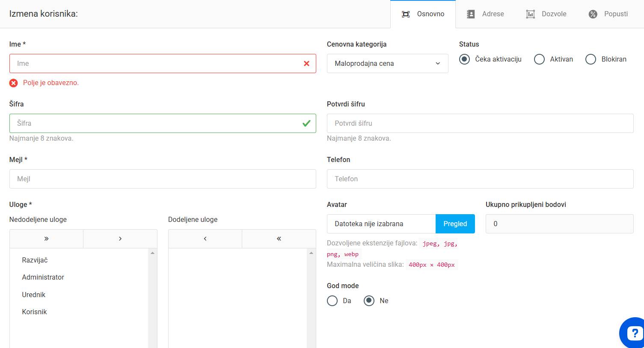Screen dimensions: 644x348
Task: Select Administrator in unassigned roles list
Action: pyautogui.click(x=43, y=277)
